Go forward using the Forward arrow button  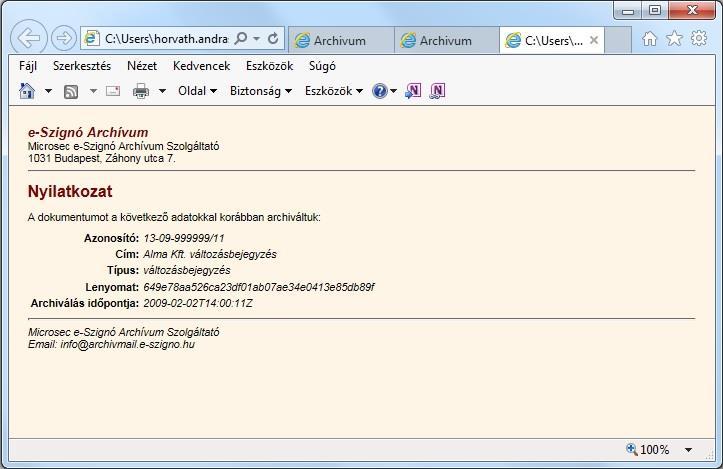pyautogui.click(x=64, y=38)
